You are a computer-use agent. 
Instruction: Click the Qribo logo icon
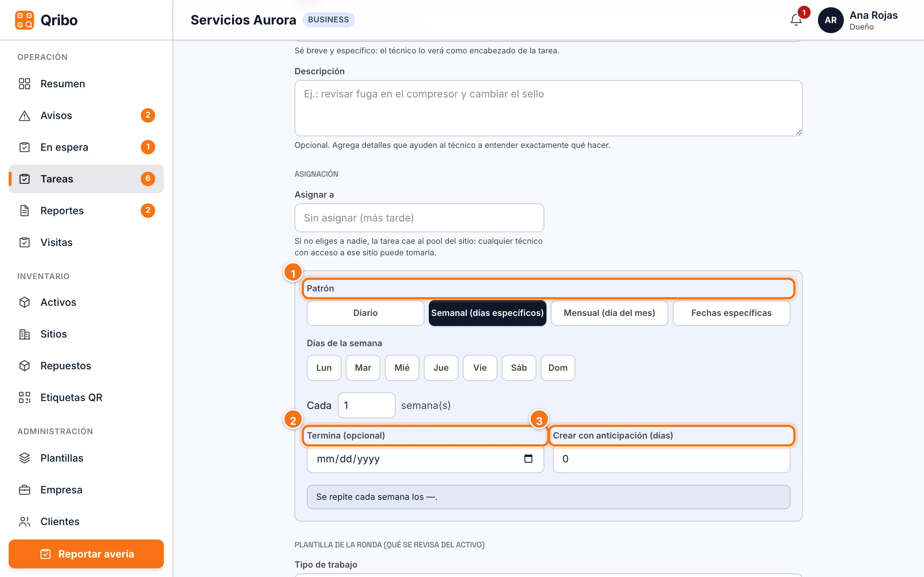tap(25, 20)
